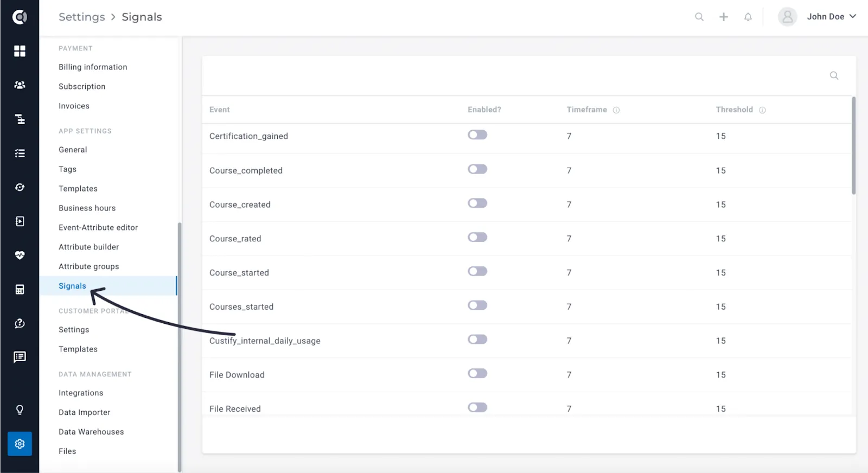
Task: Click the settings menu vertical scrollbar
Action: [180, 347]
